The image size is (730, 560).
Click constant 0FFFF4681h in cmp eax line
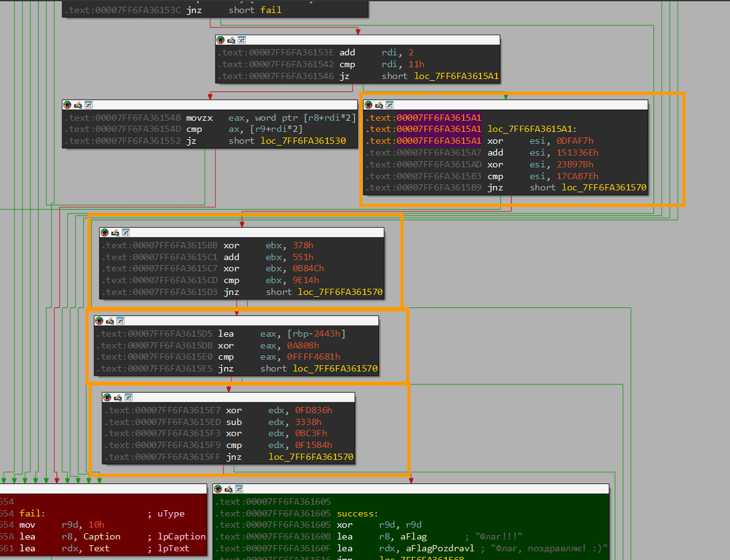[x=313, y=357]
